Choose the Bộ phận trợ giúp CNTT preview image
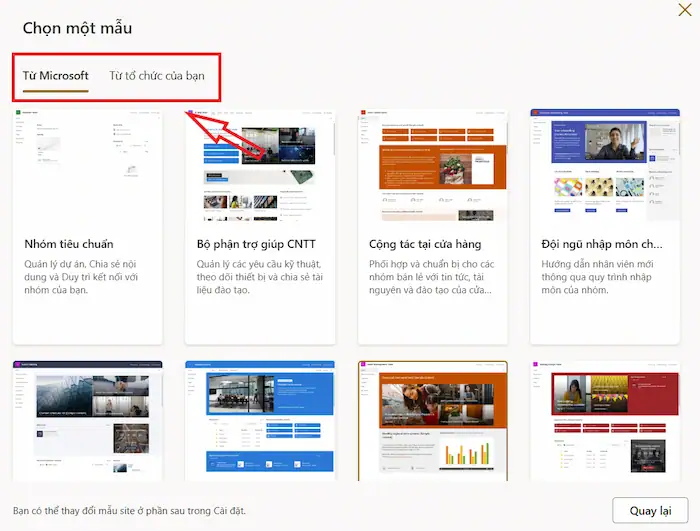Viewport: 700px width, 531px height. click(260, 165)
